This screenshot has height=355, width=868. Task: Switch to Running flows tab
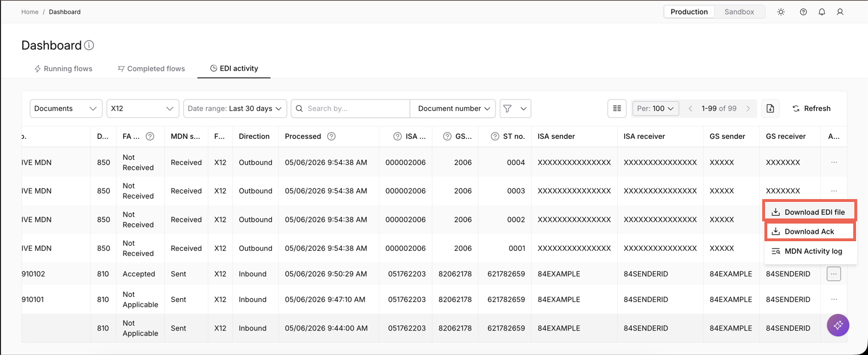click(63, 69)
